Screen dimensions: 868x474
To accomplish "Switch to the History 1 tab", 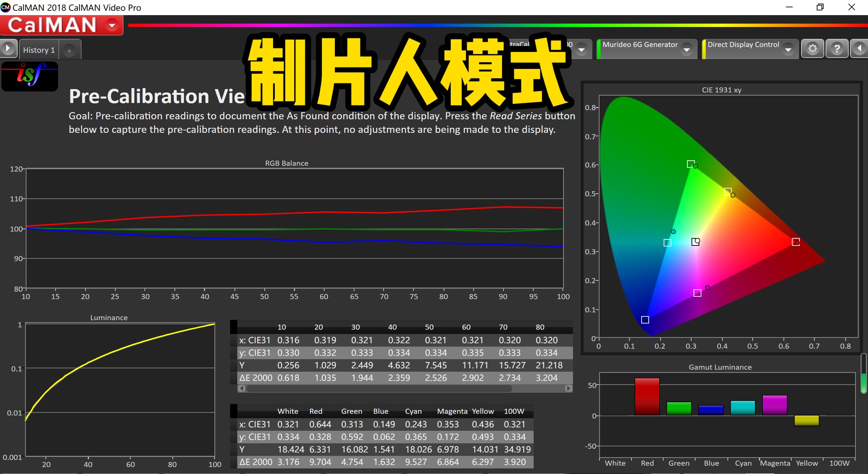I will click(38, 49).
